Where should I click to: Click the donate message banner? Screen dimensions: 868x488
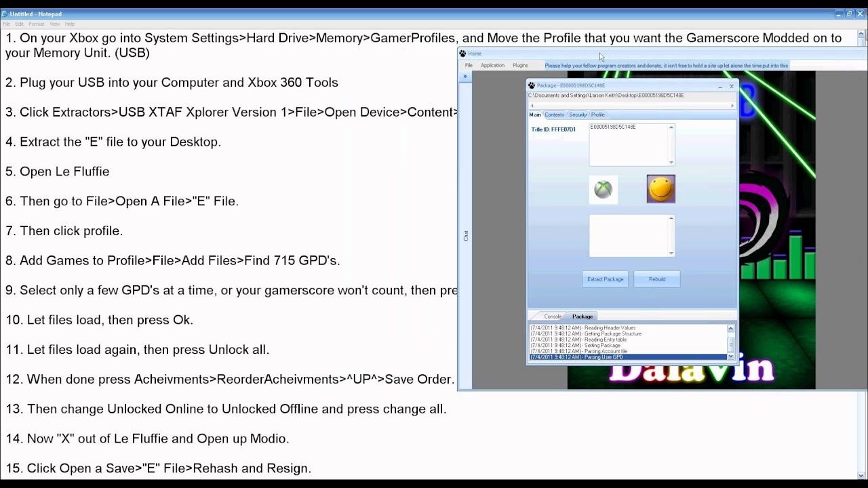pos(667,66)
